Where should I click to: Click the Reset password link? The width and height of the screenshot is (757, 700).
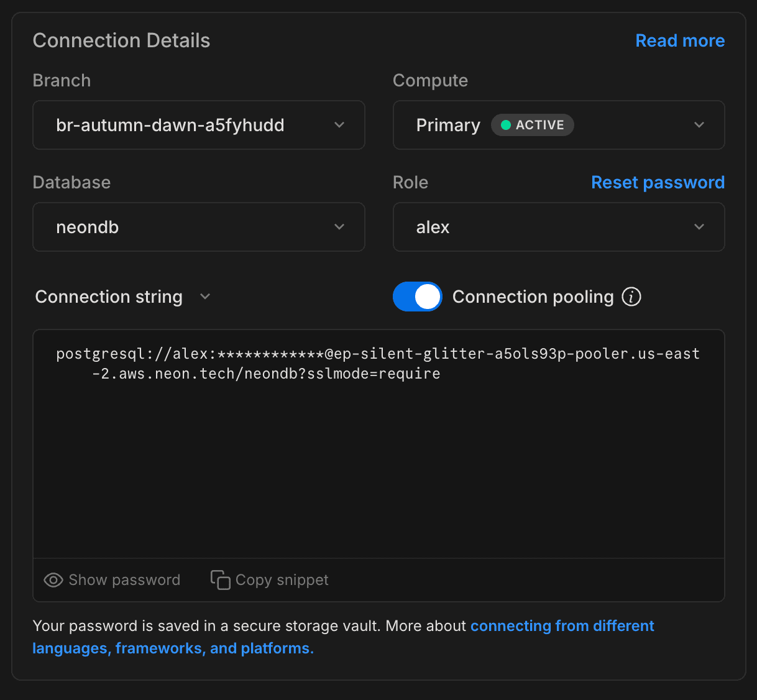click(x=658, y=182)
